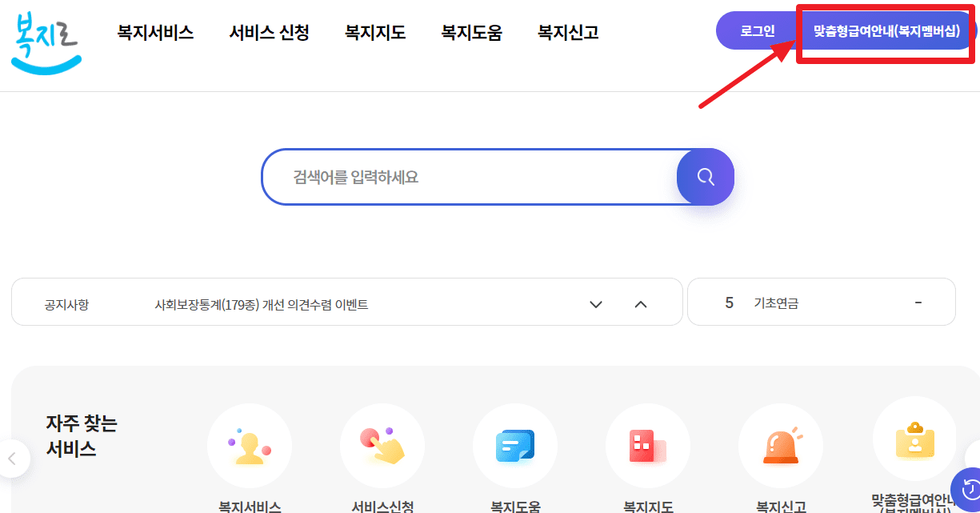
Task: Click the magnifier search icon
Action: 705,176
